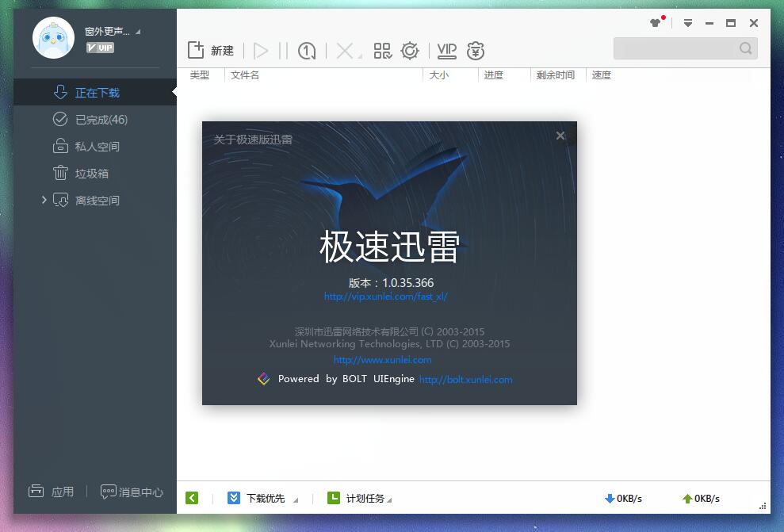
Task: Open the http://www.xunlei.com link
Action: (x=383, y=359)
